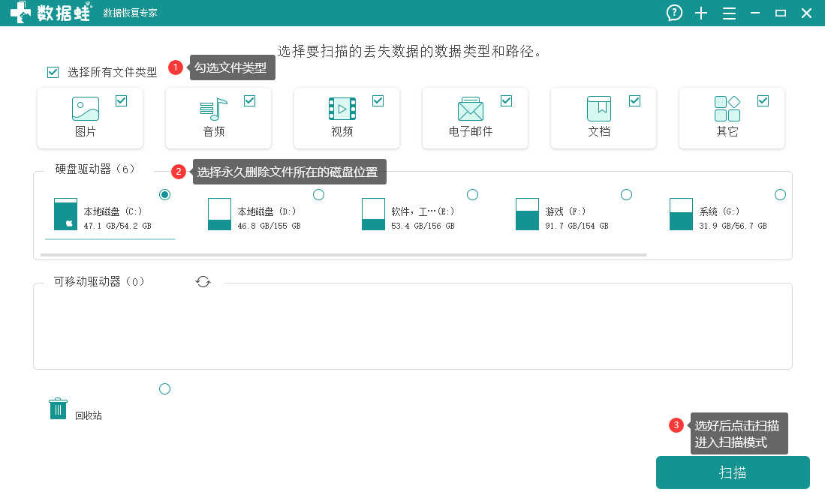Close the 数据蛙 window
825x504 pixels.
(806, 13)
